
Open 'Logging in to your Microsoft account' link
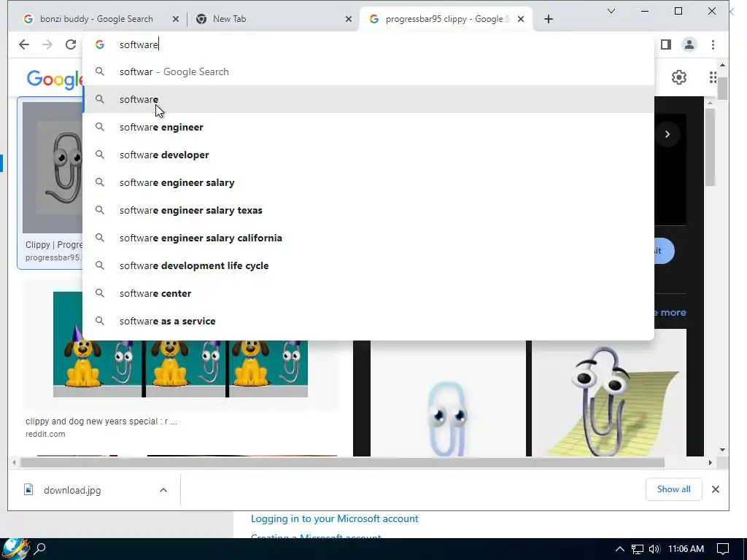point(334,518)
